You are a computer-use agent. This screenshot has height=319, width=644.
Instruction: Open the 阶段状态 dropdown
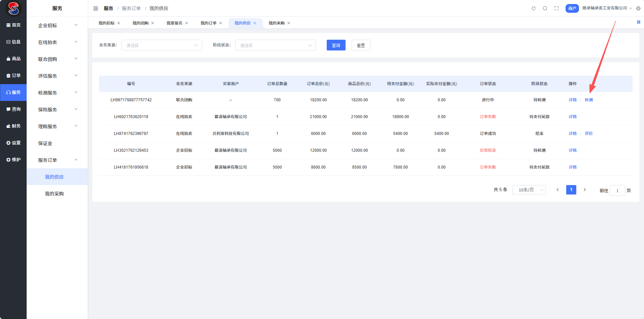click(276, 45)
